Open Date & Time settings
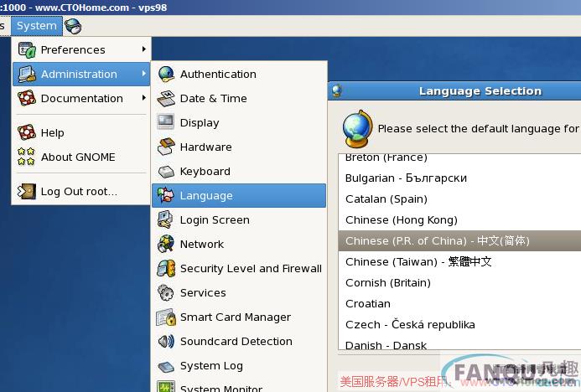Screen dimensions: 581x392 click(x=239, y=99)
